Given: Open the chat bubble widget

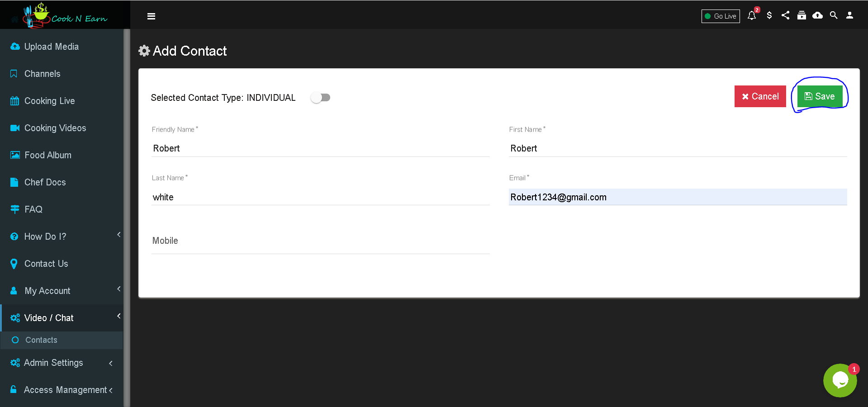Looking at the screenshot, I should pos(840,380).
